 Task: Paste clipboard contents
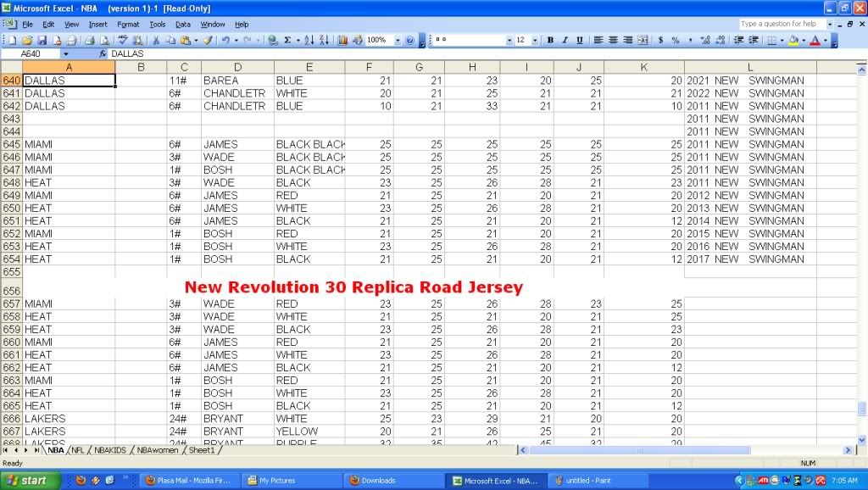point(186,40)
